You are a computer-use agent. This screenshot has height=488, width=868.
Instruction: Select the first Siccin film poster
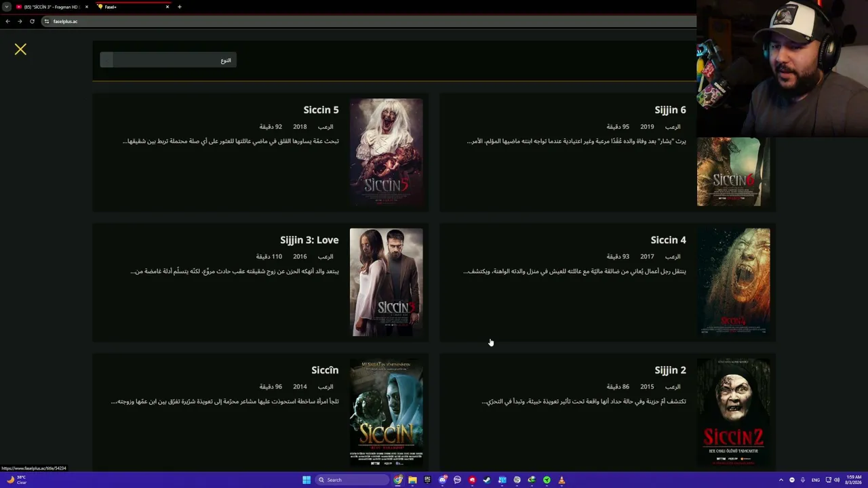tap(386, 413)
